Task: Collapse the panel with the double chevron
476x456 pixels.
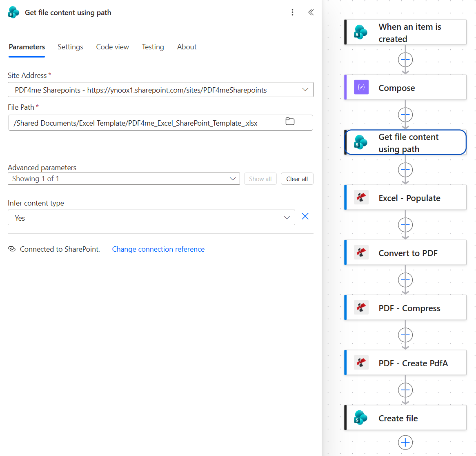Action: coord(311,12)
